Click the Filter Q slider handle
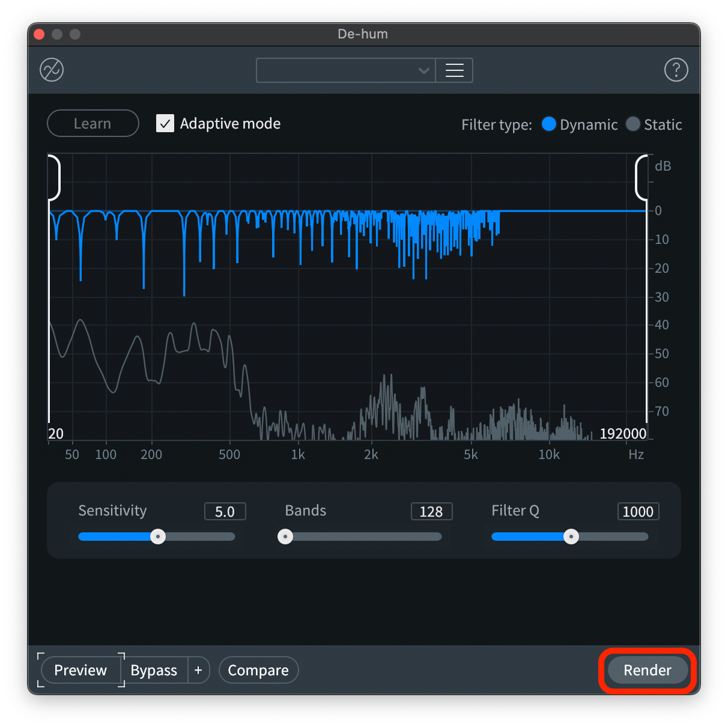728x727 pixels. click(571, 537)
